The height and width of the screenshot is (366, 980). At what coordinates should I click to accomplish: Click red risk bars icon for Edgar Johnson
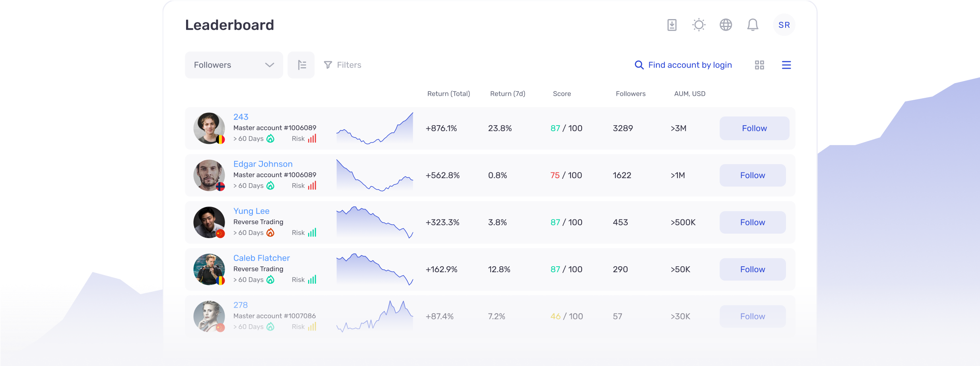pos(312,185)
